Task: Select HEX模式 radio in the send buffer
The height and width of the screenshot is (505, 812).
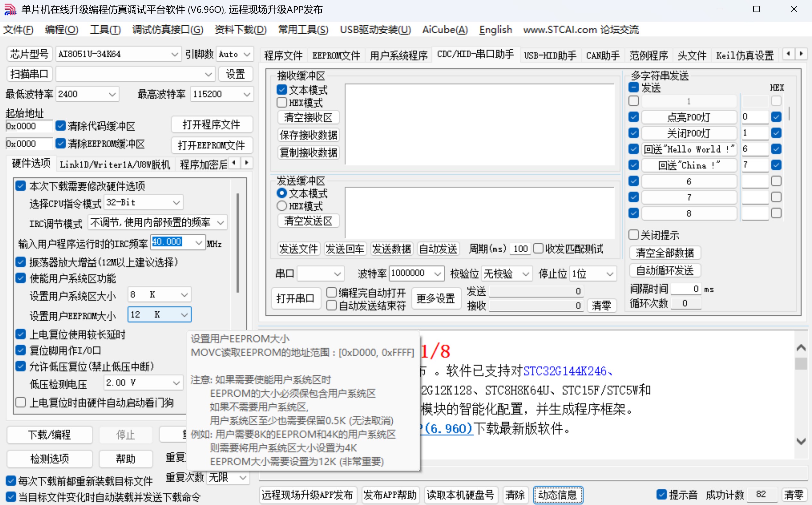Action: pyautogui.click(x=281, y=206)
